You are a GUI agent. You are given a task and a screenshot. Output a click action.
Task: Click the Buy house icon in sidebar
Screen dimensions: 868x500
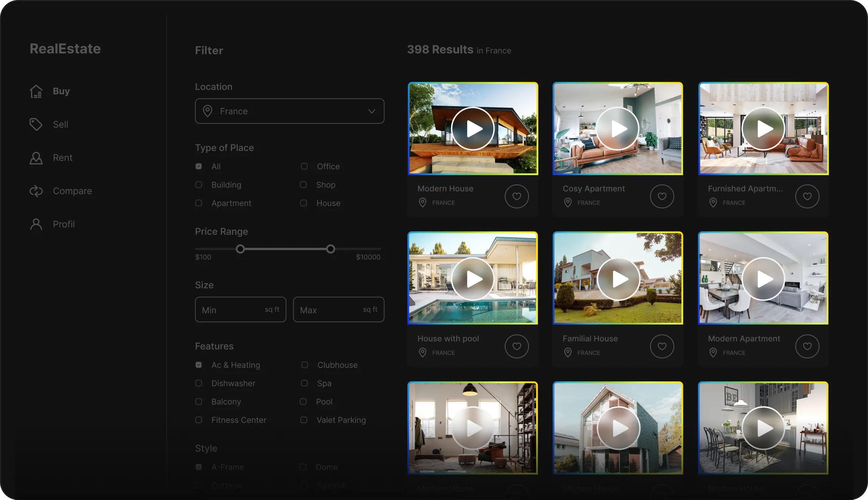click(36, 91)
